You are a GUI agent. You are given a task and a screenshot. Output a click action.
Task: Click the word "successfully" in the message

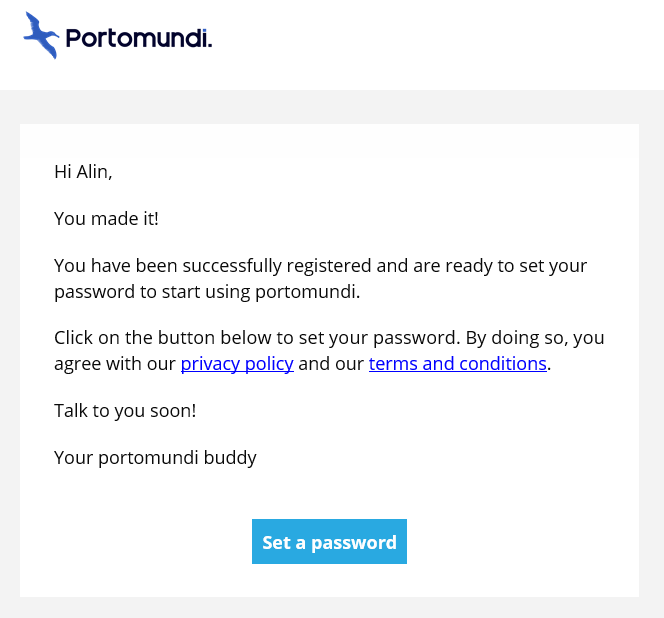232,266
